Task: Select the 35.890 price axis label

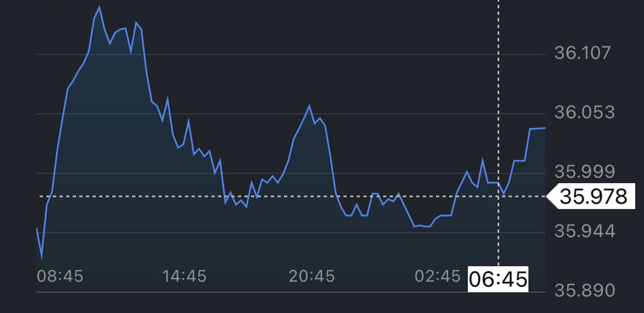Action: [x=583, y=290]
